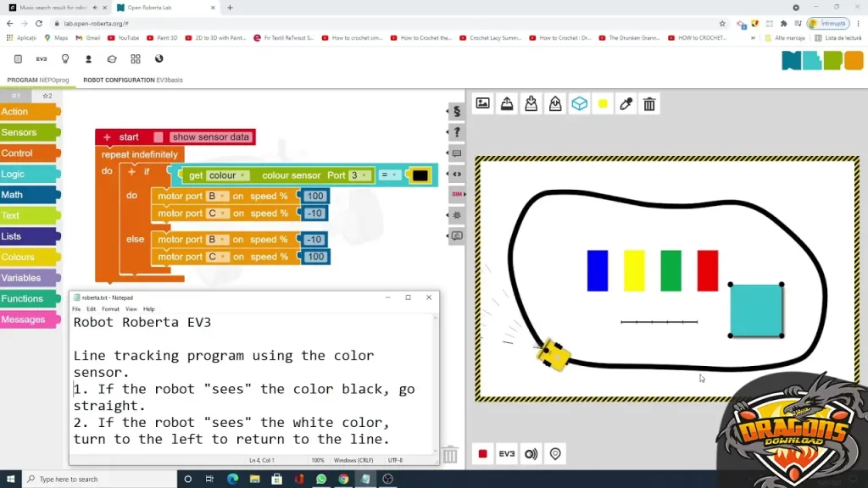868x488 pixels.
Task: Switch to ROBOT CONFIGURATION tab
Action: coord(132,80)
